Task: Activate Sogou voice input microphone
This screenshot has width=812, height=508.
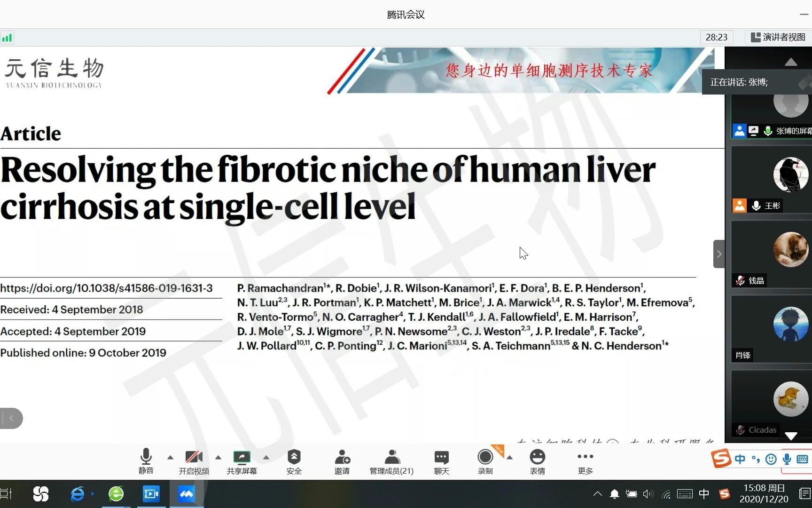Action: click(x=787, y=459)
